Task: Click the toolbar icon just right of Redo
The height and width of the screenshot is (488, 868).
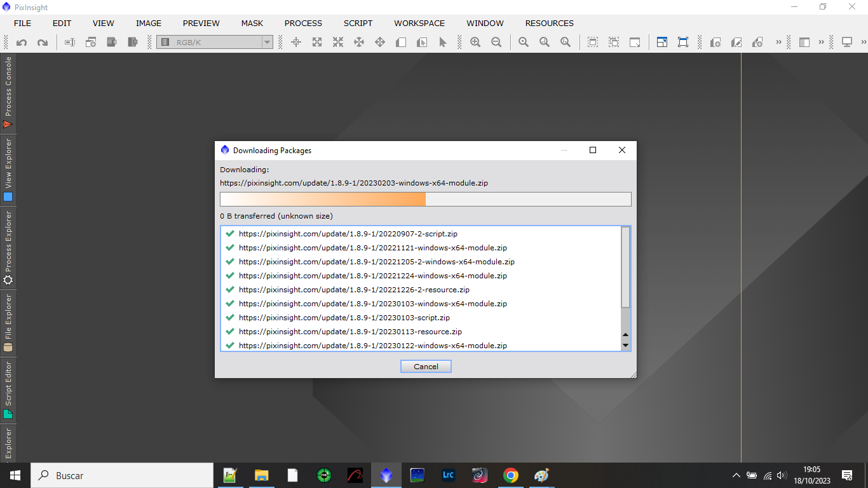Action: (x=70, y=43)
